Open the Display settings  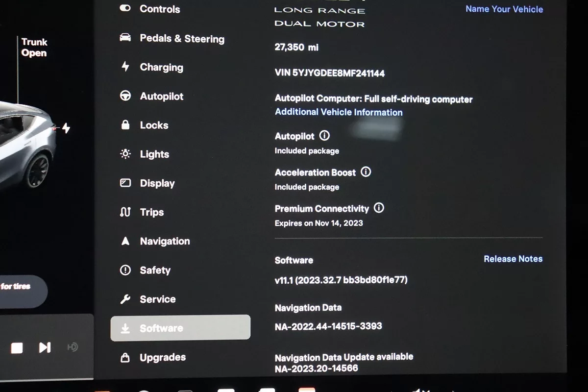tap(147, 183)
